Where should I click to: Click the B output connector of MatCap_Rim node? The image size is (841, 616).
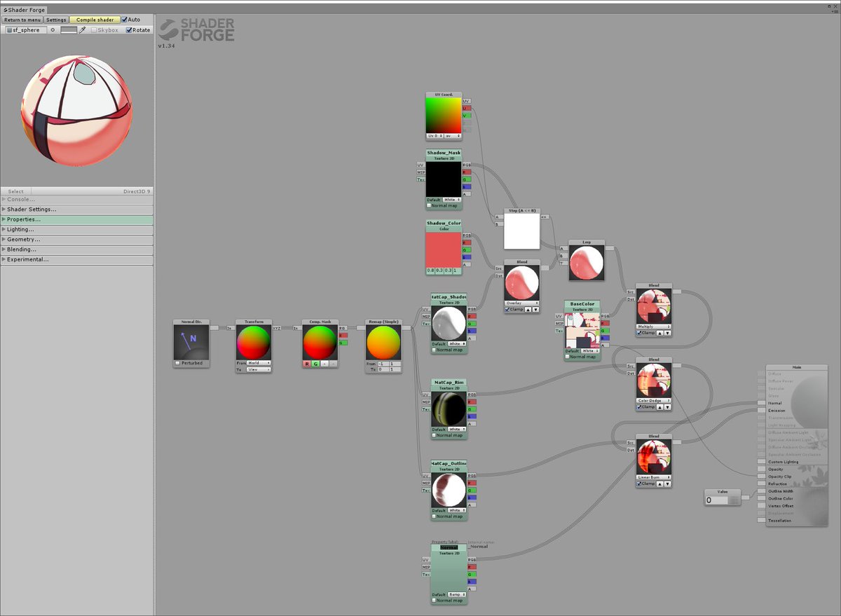pyautogui.click(x=472, y=416)
